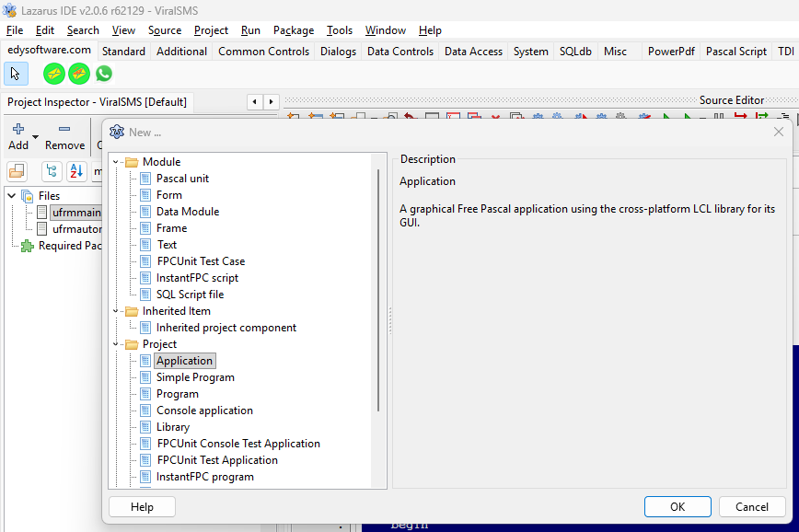Click the Add plus icon in Project Inspector
The width and height of the screenshot is (799, 532).
(x=17, y=130)
